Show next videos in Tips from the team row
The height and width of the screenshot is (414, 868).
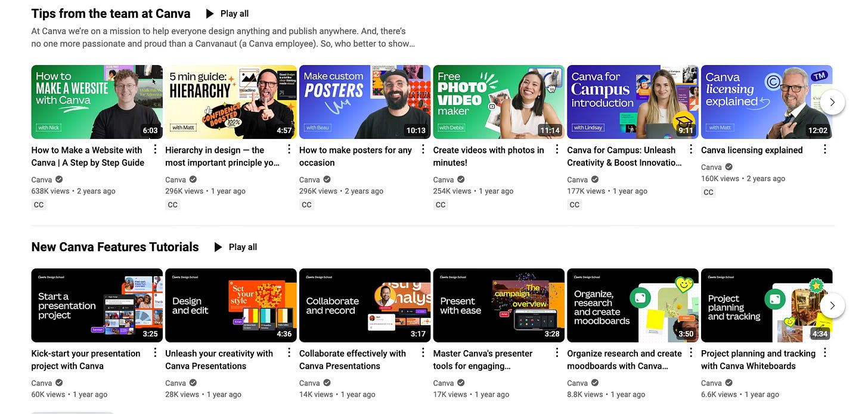(x=832, y=102)
